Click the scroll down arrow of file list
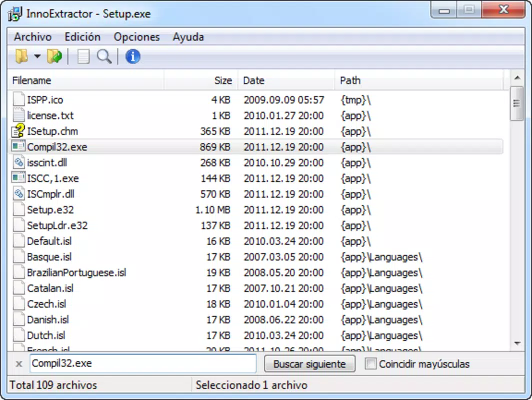The width and height of the screenshot is (532, 400). click(x=517, y=343)
